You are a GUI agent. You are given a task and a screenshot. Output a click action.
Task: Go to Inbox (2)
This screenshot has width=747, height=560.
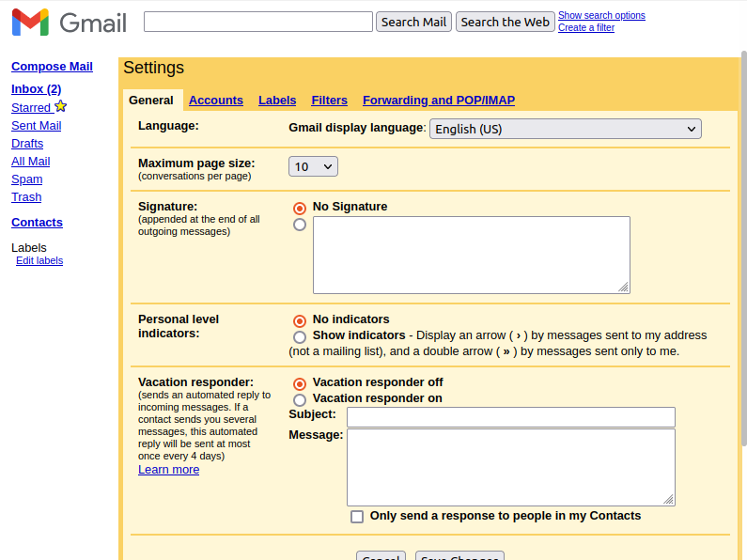37,89
